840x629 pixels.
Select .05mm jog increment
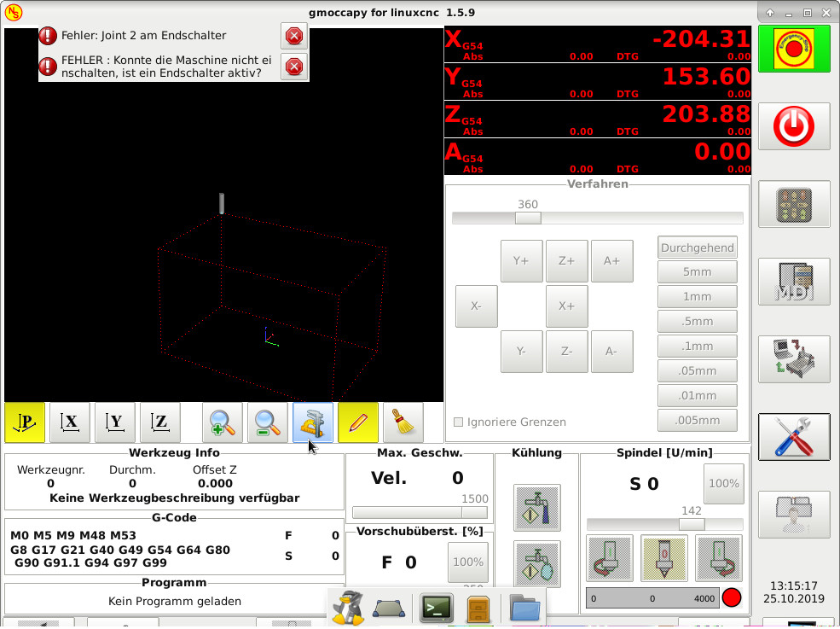pyautogui.click(x=698, y=370)
